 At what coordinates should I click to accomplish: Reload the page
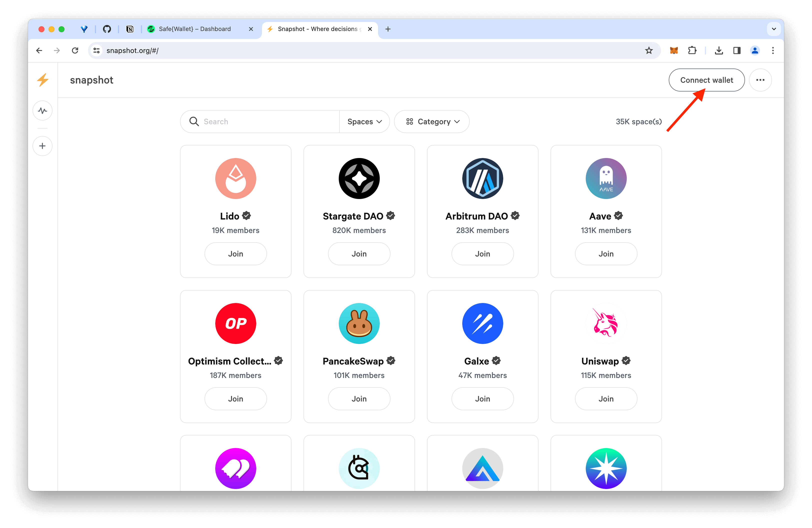click(75, 50)
